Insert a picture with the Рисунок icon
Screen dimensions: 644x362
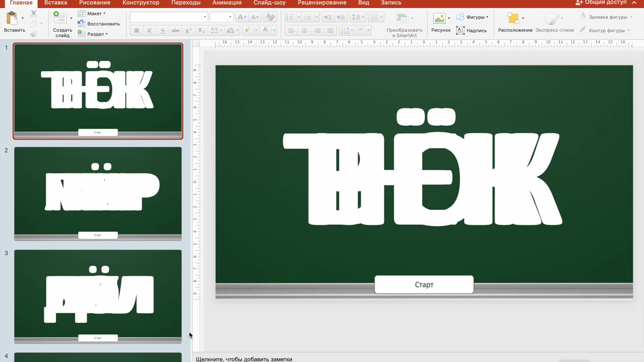click(439, 18)
